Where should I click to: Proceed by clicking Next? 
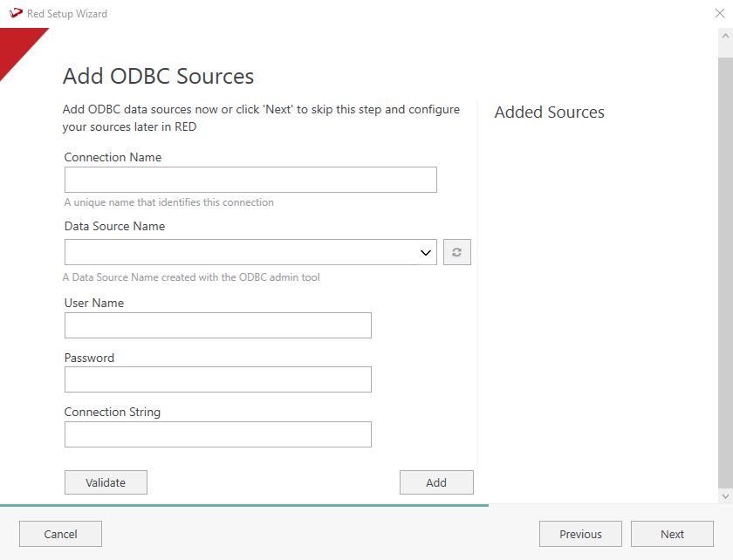(x=672, y=534)
